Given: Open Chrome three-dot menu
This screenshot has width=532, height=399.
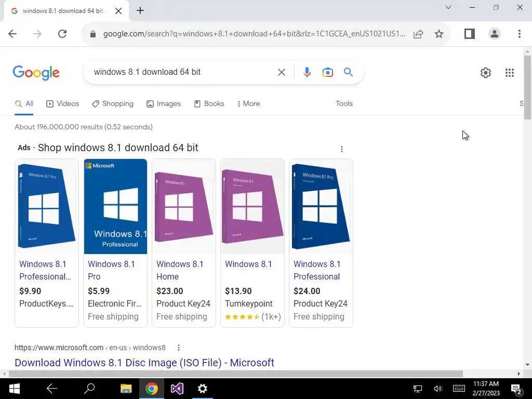Looking at the screenshot, I should click(x=520, y=34).
